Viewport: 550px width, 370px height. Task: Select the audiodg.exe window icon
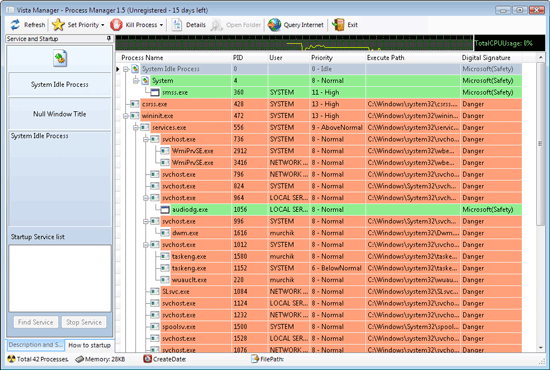click(x=165, y=210)
